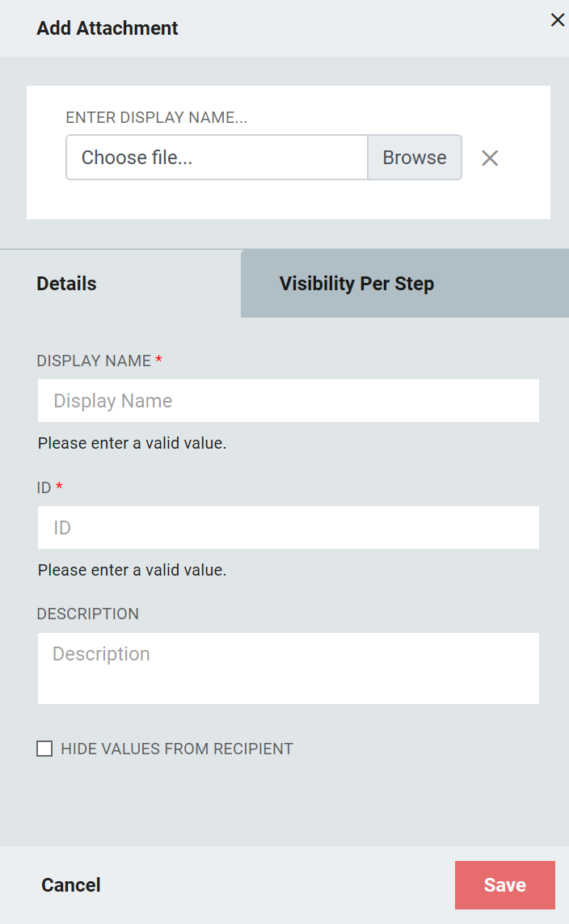The width and height of the screenshot is (569, 924).
Task: Click the ID field label
Action: pos(44,488)
